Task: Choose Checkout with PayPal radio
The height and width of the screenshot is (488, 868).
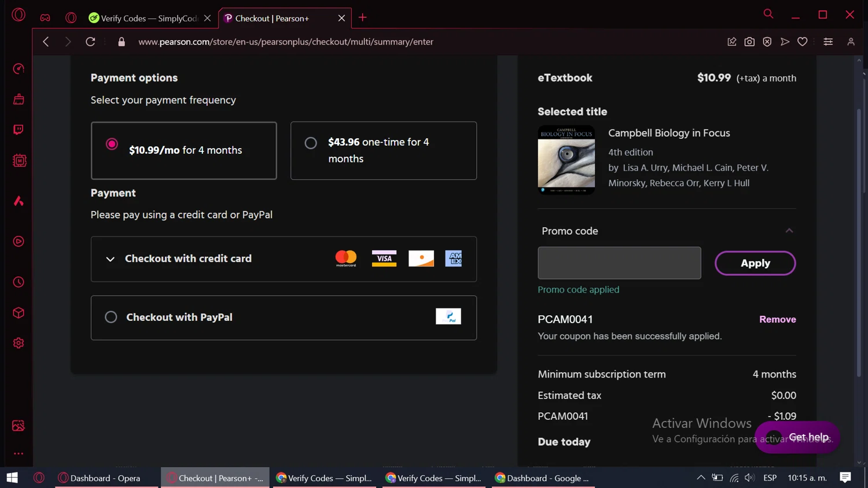Action: [x=111, y=317]
